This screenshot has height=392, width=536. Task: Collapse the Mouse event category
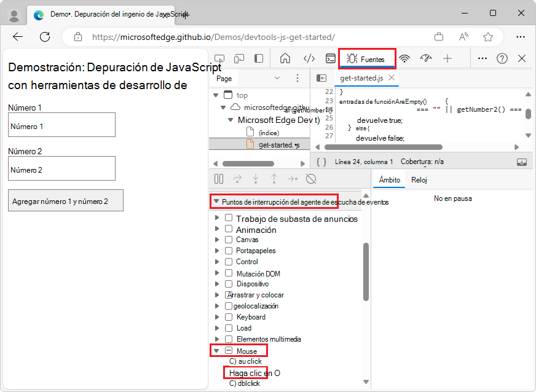[218, 350]
